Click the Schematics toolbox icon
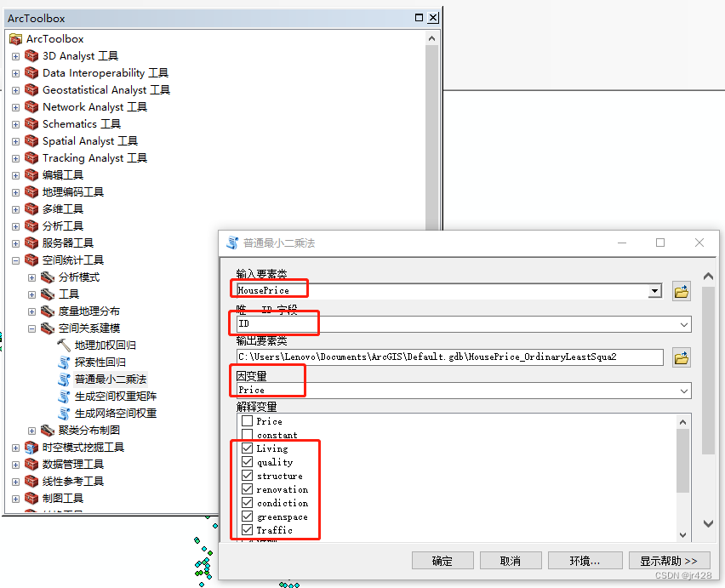 click(x=31, y=124)
